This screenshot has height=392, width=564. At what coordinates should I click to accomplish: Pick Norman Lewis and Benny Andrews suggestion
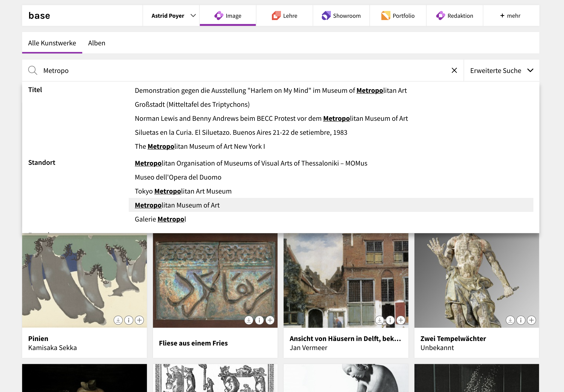(331, 118)
